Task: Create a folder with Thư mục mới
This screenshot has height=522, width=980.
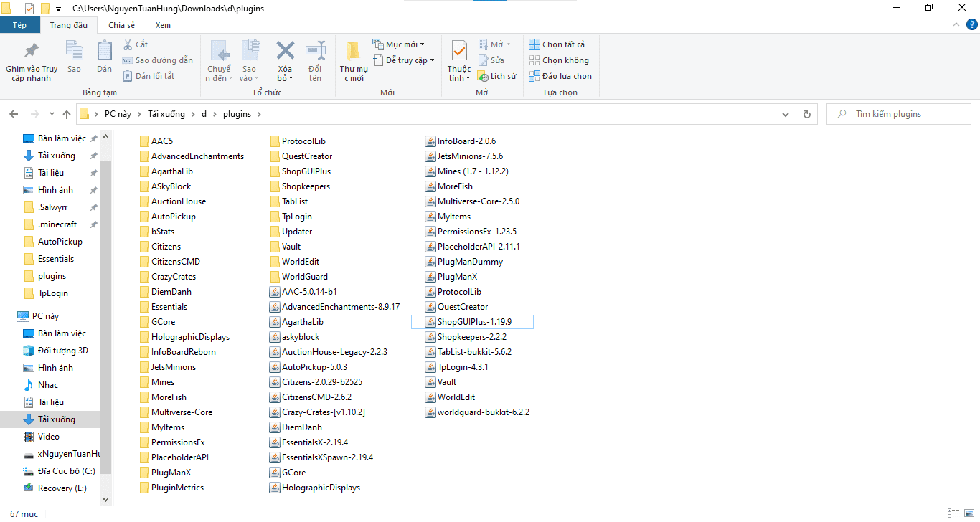Action: [x=353, y=61]
